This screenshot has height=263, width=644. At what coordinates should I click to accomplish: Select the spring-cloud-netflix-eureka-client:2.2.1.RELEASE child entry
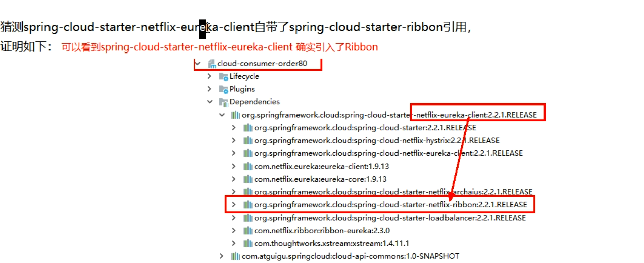pos(388,153)
